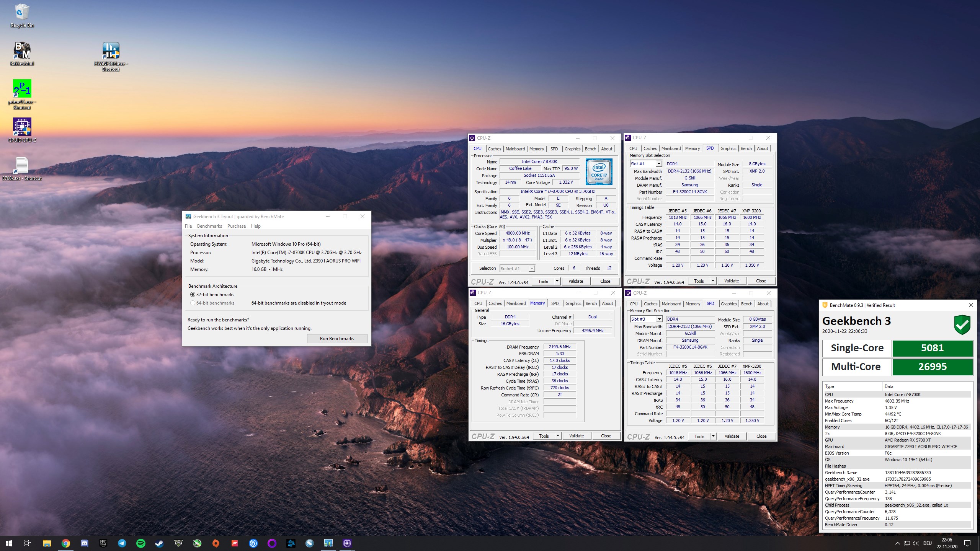Click the Tools button in the Slot #3 CPU-Z window
Image resolution: width=980 pixels, height=551 pixels.
click(699, 436)
